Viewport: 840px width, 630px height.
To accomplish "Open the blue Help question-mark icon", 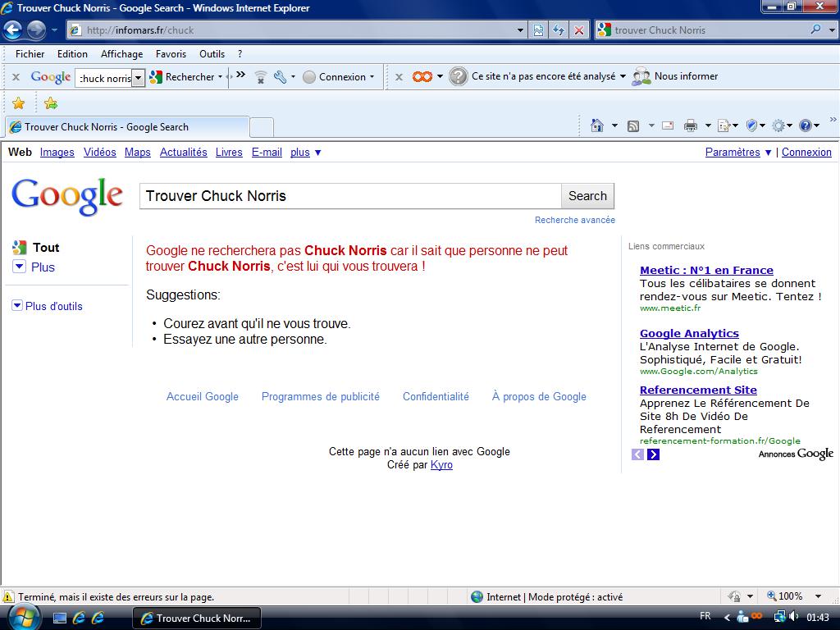I will pyautogui.click(x=806, y=126).
